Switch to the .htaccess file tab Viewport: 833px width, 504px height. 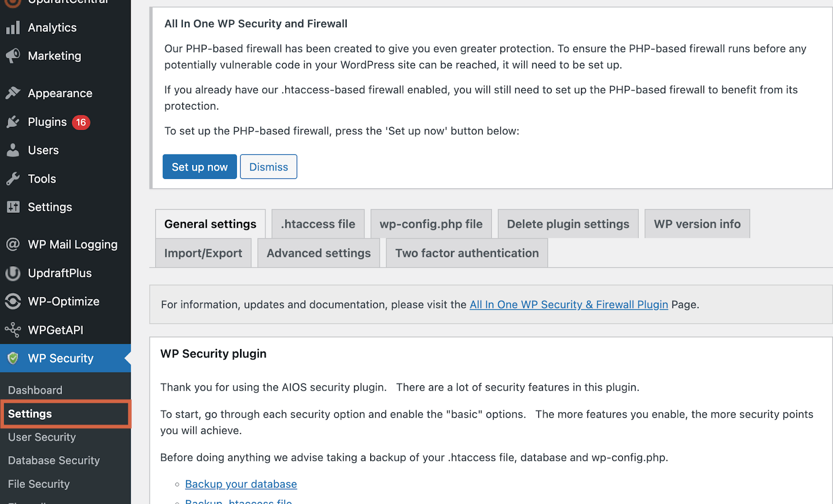[x=318, y=224]
